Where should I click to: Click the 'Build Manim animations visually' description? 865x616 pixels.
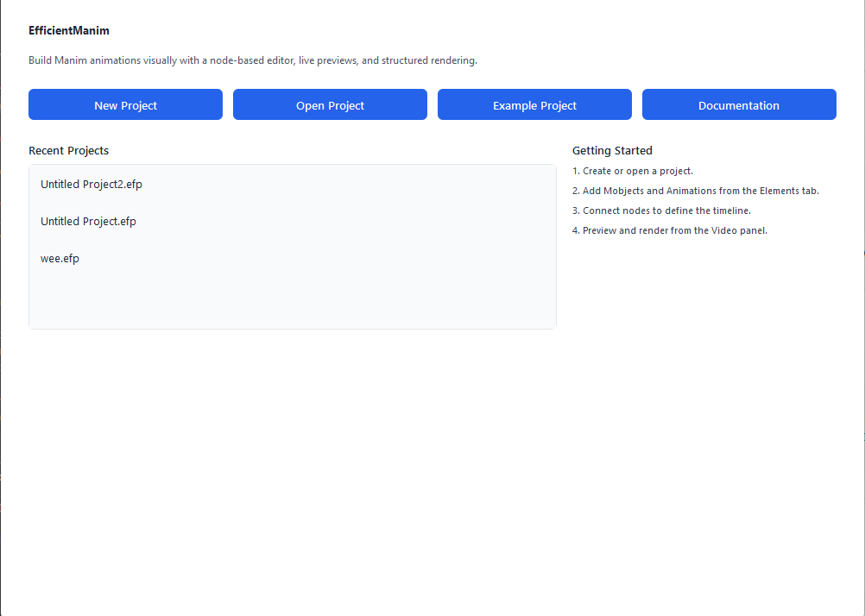click(253, 60)
